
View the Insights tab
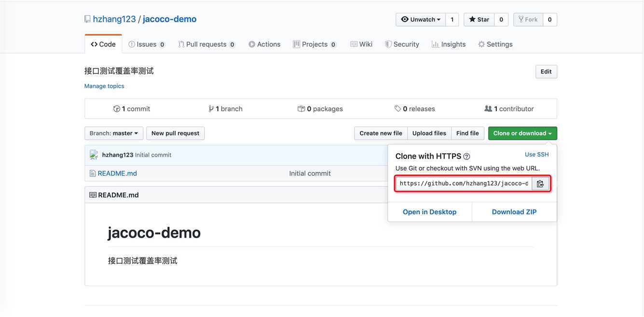point(449,44)
